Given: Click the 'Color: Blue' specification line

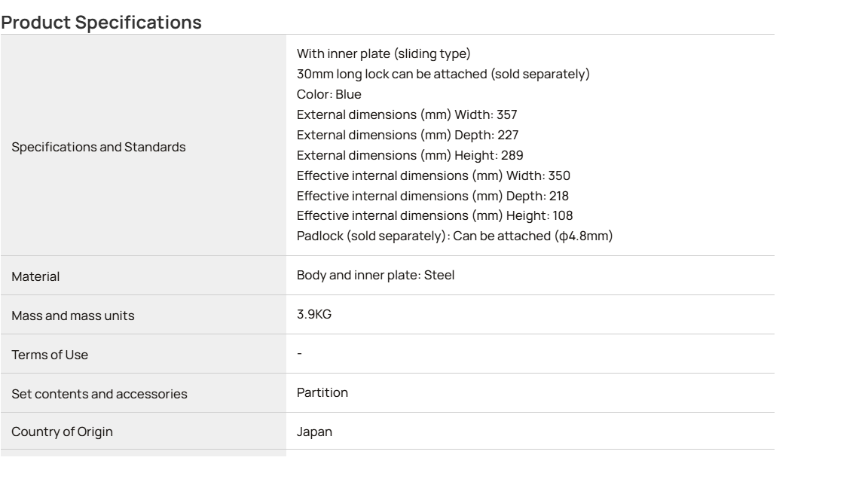Looking at the screenshot, I should (x=329, y=95).
